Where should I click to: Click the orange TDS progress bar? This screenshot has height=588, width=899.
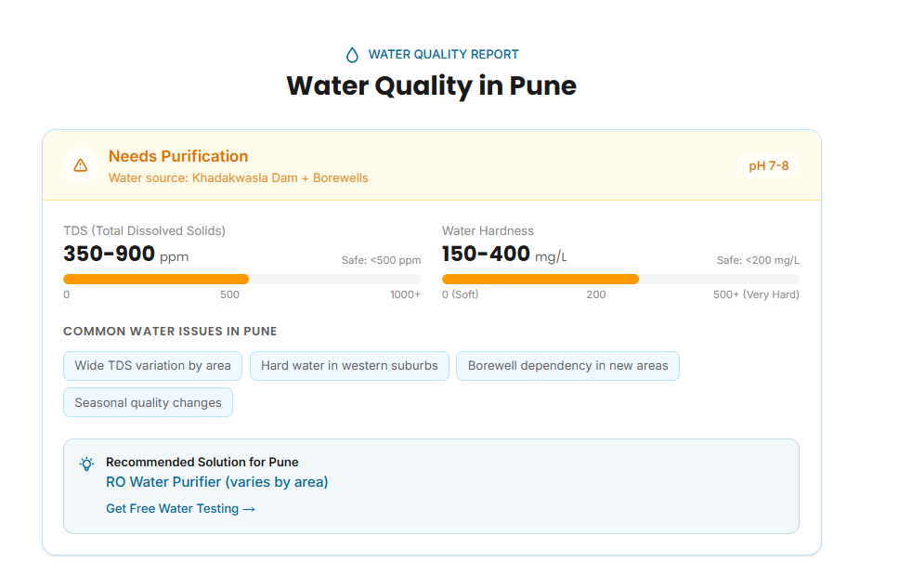(x=155, y=278)
